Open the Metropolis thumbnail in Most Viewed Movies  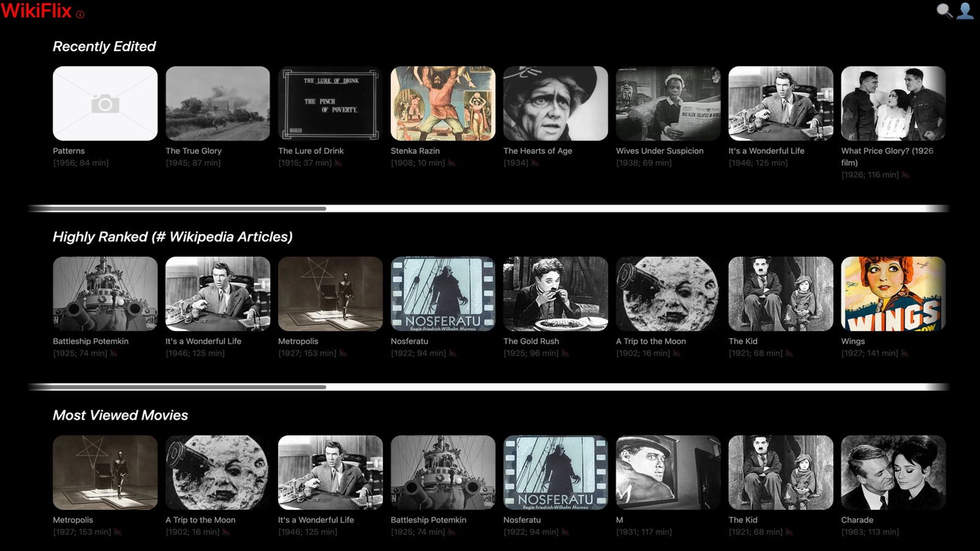pos(105,472)
